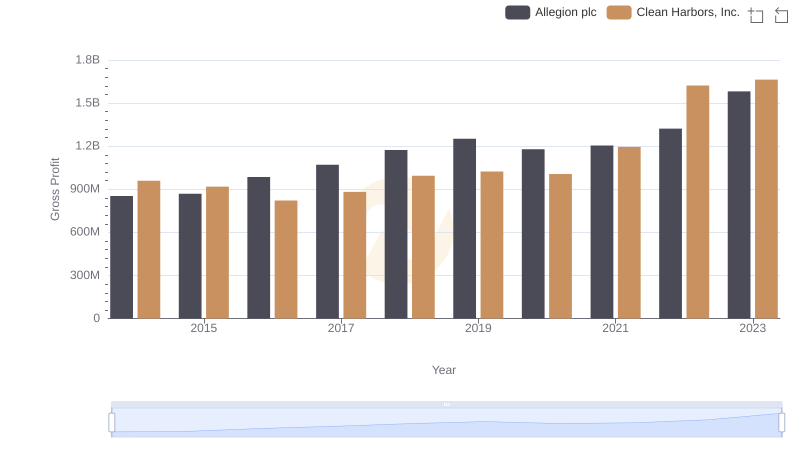This screenshot has width=800, height=461.
Task: Click the 2021 x-axis label
Action: [615, 328]
